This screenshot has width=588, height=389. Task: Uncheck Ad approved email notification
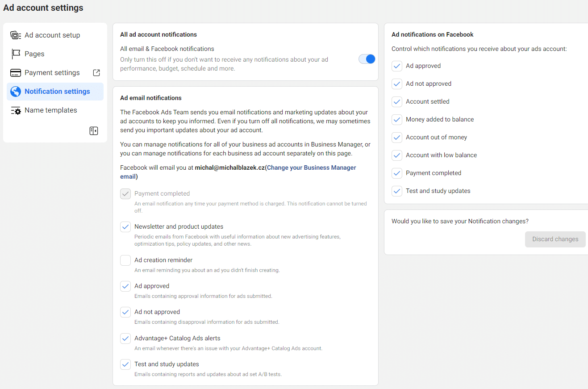pyautogui.click(x=125, y=286)
